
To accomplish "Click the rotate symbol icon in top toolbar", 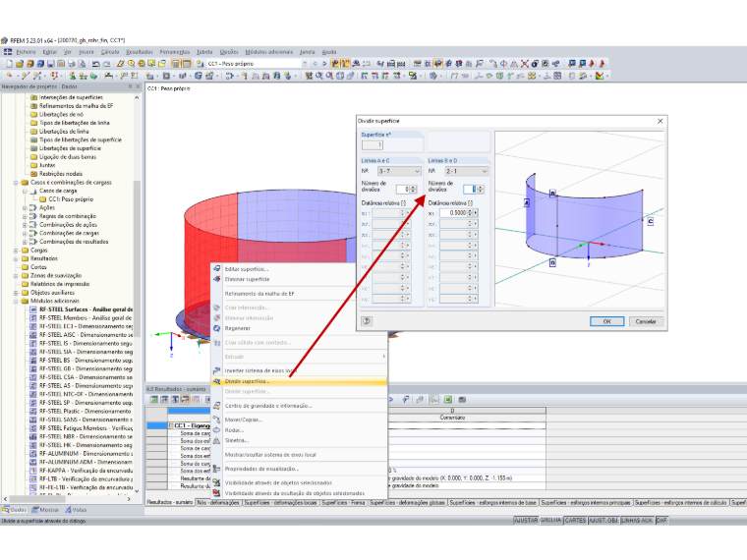I will [503, 63].
